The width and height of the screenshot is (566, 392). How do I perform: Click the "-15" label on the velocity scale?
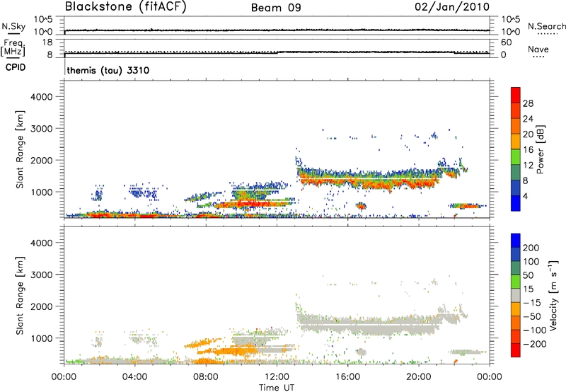[x=531, y=303]
